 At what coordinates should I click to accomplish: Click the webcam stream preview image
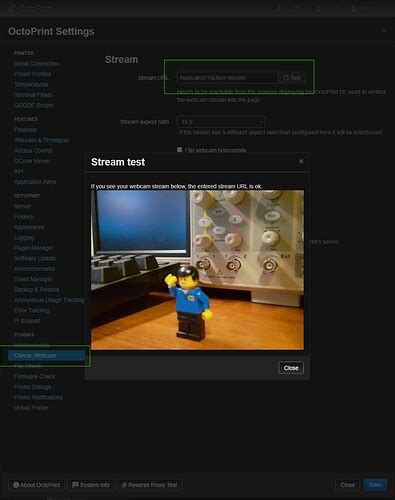[x=197, y=270]
